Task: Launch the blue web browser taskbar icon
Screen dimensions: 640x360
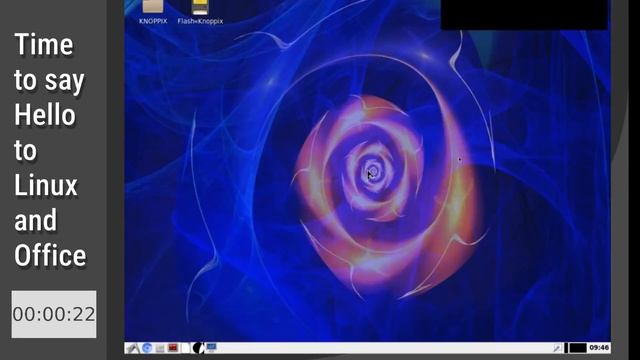Action: [147, 348]
